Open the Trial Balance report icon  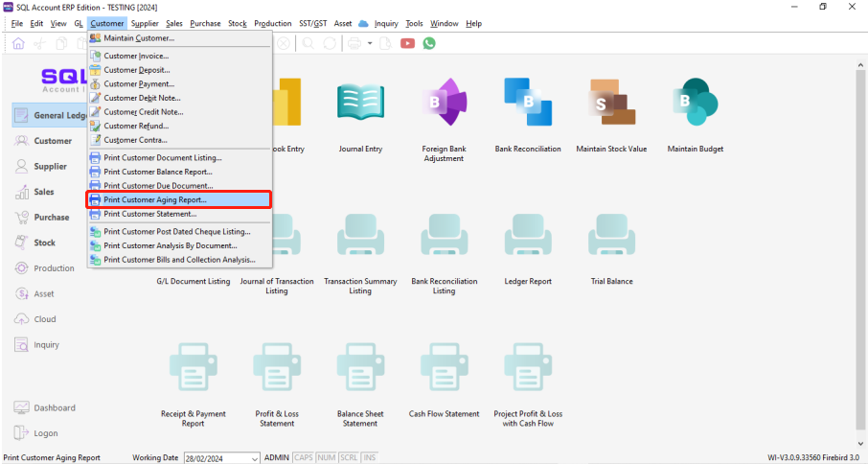coord(612,236)
